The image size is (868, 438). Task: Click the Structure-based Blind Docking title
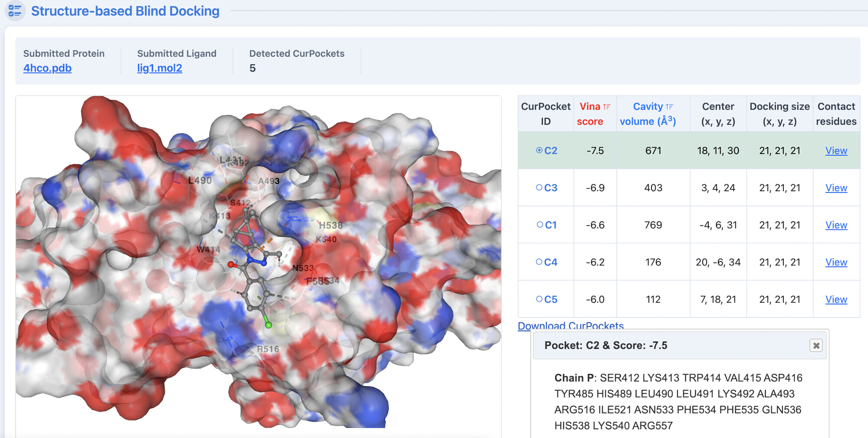point(125,11)
